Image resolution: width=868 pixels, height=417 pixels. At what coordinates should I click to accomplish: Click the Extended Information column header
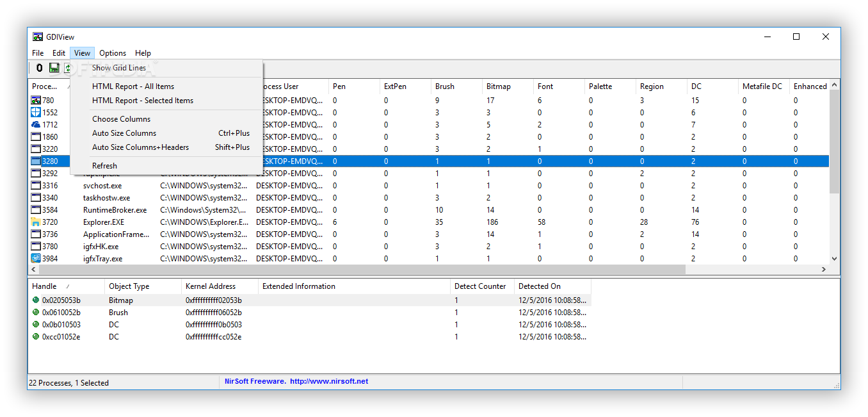(x=355, y=286)
